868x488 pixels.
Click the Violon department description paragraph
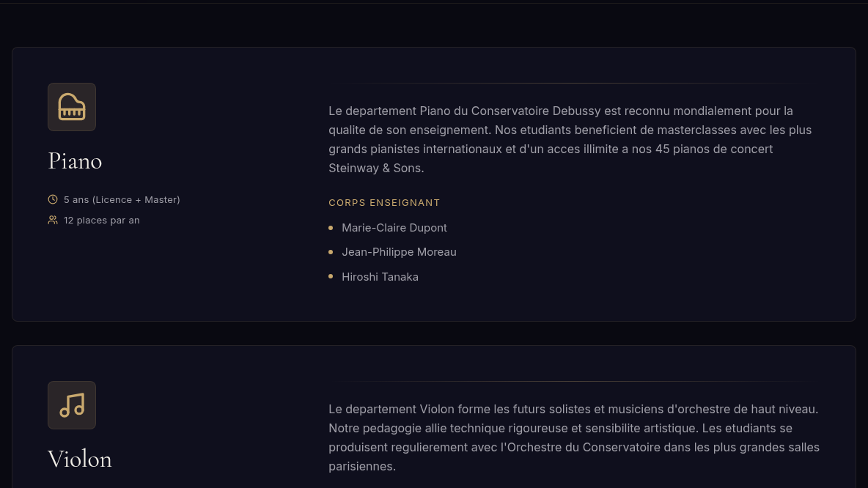(574, 437)
